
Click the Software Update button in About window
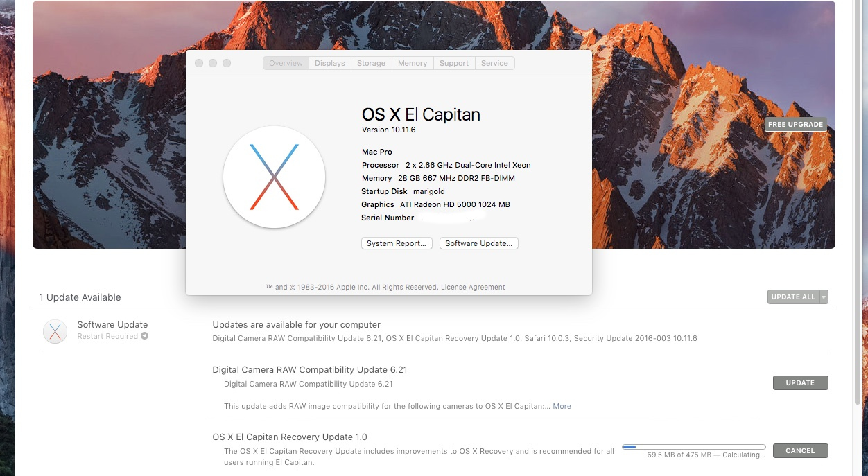479,243
